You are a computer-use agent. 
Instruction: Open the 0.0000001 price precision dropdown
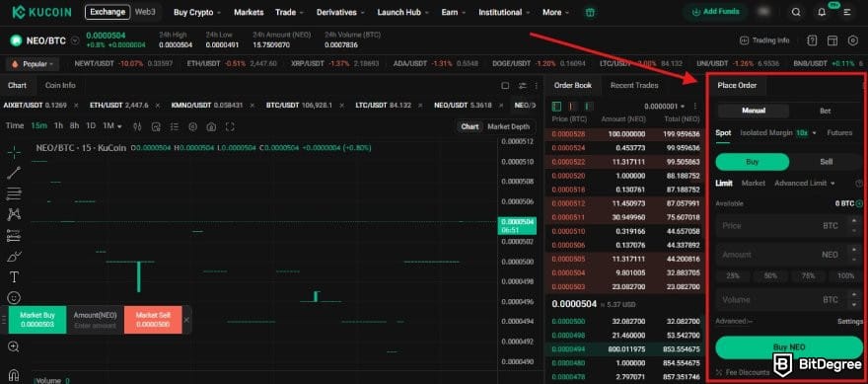click(664, 106)
